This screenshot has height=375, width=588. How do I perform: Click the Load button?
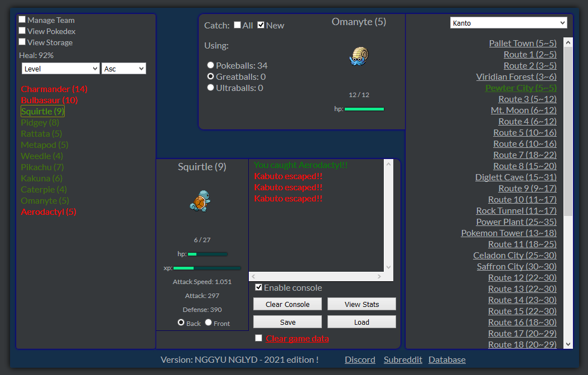click(x=362, y=322)
